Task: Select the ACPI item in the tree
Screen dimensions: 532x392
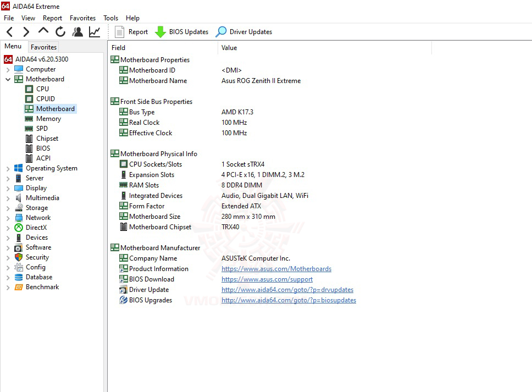Action: [x=38, y=158]
